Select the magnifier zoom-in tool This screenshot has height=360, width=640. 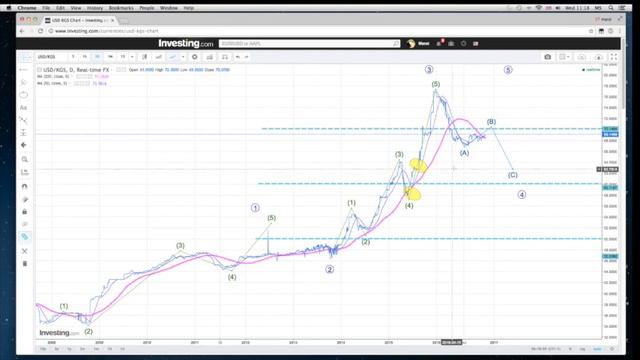pos(24,159)
